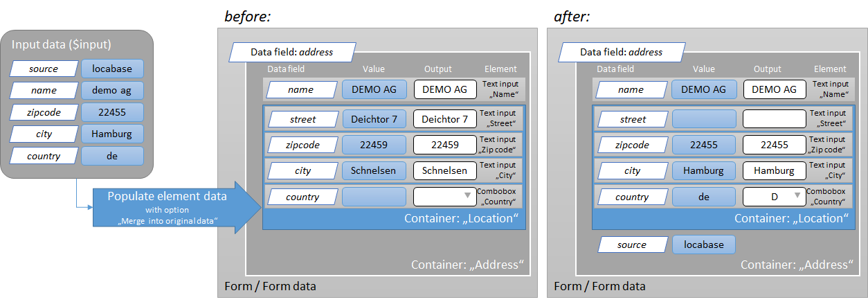868x302 pixels.
Task: Click the DEMO AG output field in after panel
Action: (x=775, y=89)
